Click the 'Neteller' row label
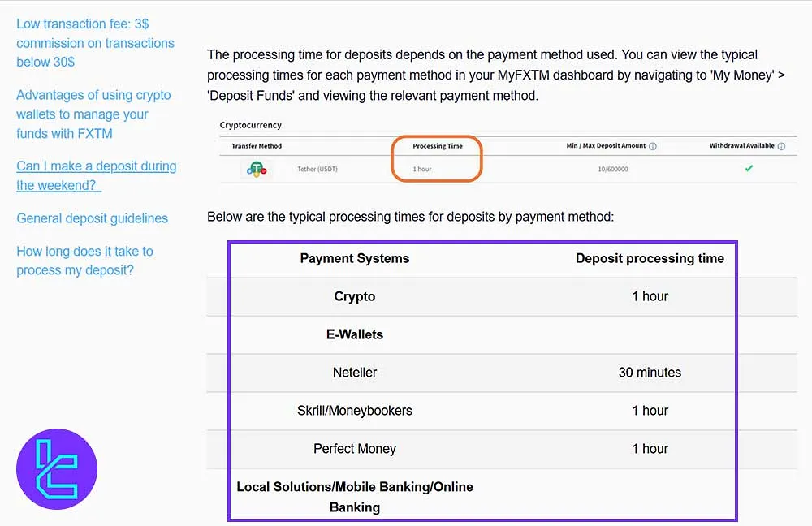812x526 pixels. (355, 373)
